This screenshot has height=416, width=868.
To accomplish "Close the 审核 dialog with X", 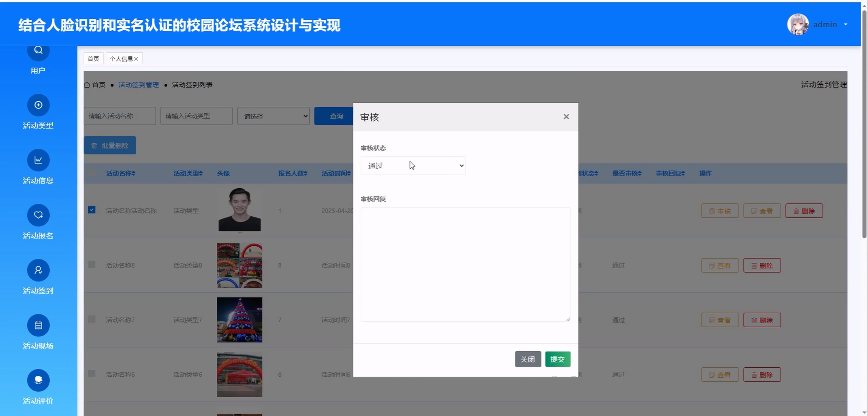I will [566, 116].
